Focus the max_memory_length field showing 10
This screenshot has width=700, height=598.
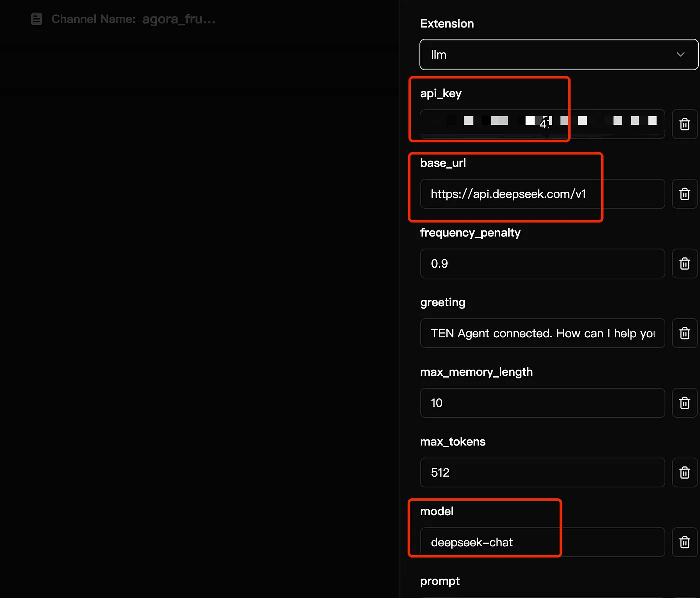(x=542, y=403)
